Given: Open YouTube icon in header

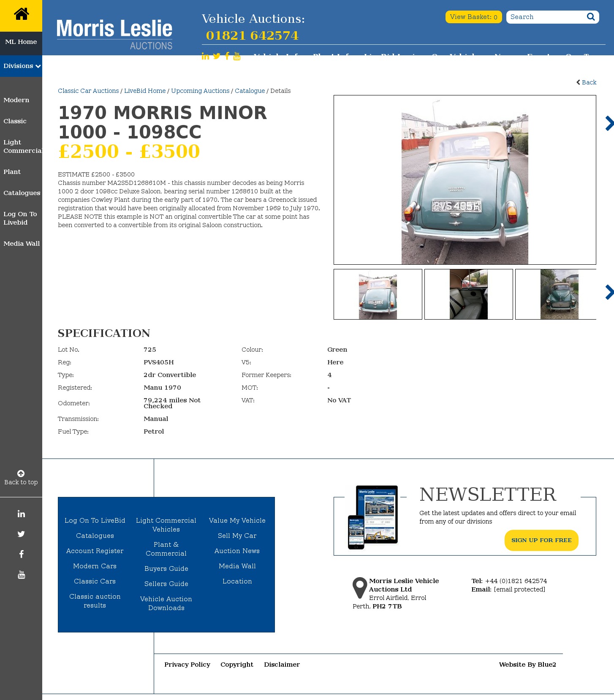Looking at the screenshot, I should [237, 56].
